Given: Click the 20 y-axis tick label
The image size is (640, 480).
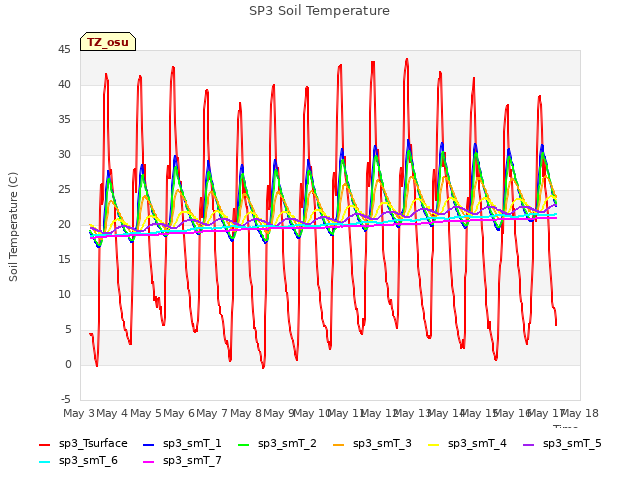Looking at the screenshot, I should pyautogui.click(x=64, y=225).
